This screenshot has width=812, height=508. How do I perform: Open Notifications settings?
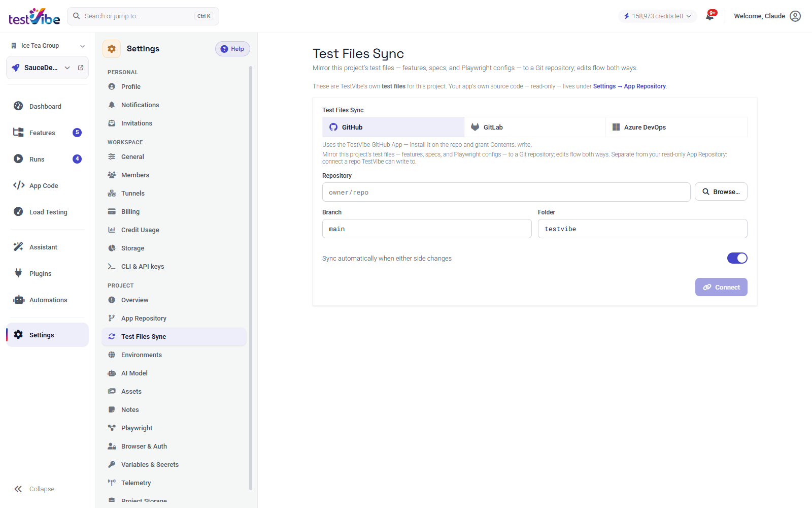(x=175, y=105)
